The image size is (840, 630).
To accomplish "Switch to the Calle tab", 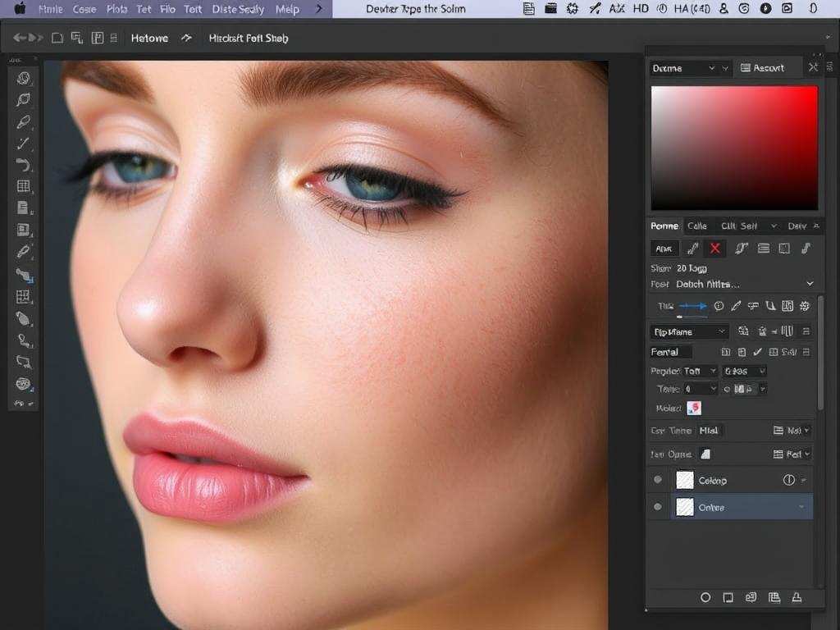I will (697, 226).
